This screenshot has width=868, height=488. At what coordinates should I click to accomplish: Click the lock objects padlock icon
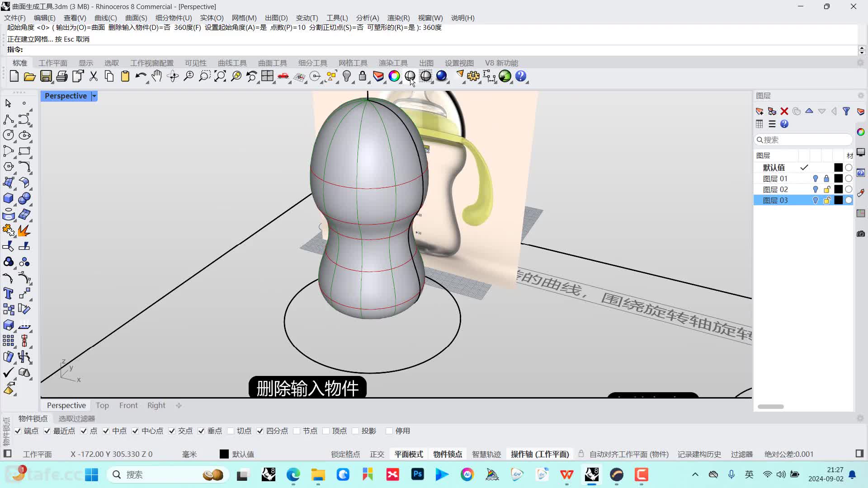[363, 76]
